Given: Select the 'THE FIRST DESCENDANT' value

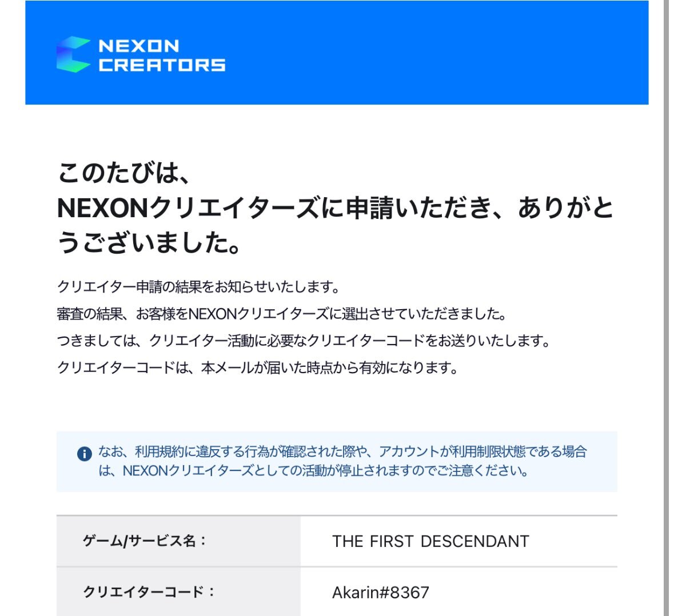Looking at the screenshot, I should click(430, 541).
